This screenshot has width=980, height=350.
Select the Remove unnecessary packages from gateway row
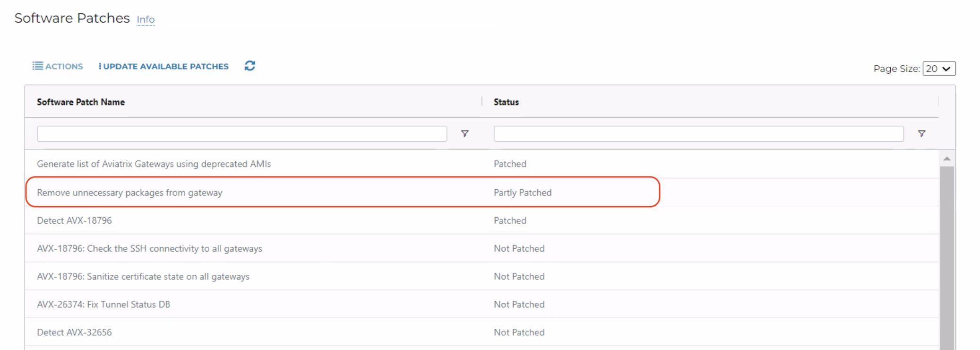129,192
